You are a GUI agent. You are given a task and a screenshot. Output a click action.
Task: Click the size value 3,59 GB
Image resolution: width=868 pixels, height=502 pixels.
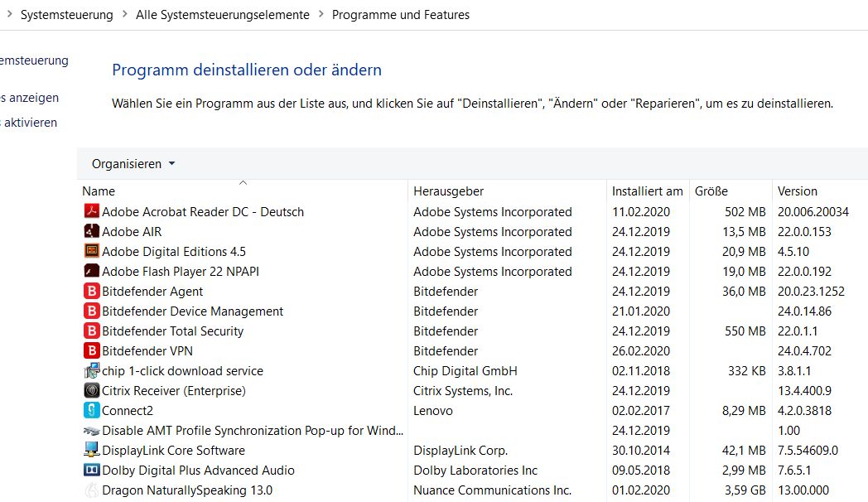point(745,491)
